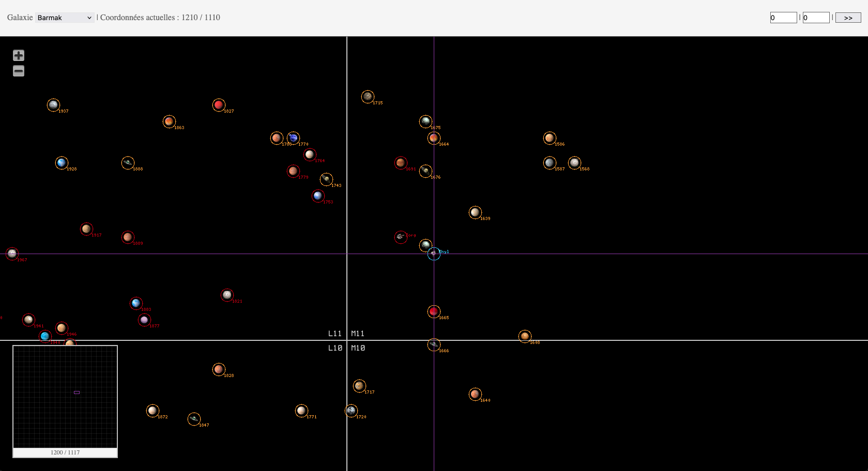Select planet 1764
The height and width of the screenshot is (471, 868).
coord(310,154)
